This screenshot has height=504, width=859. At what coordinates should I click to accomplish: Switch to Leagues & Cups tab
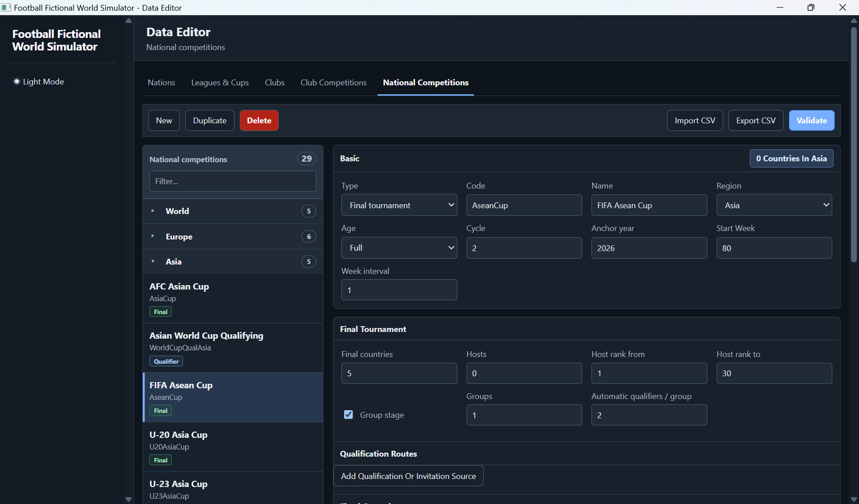[220, 83]
